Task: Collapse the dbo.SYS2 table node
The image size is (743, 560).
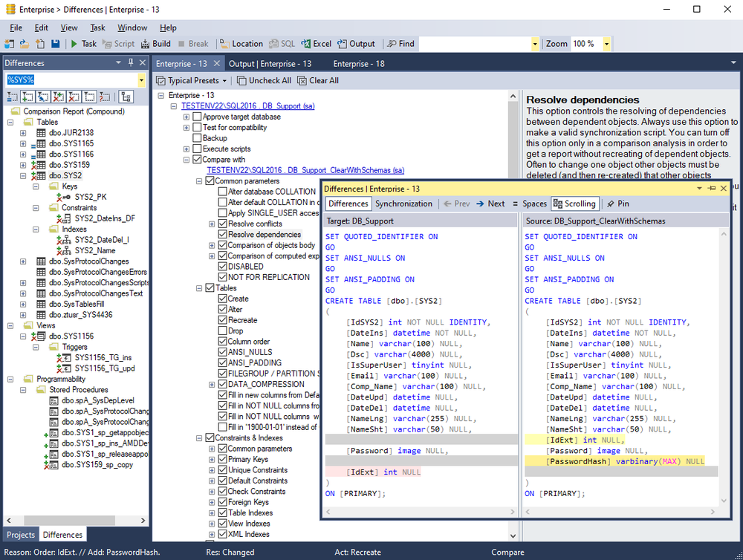Action: tap(23, 176)
